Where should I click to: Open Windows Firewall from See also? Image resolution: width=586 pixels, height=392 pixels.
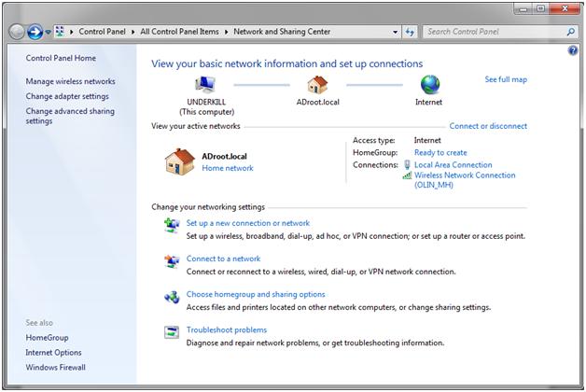coord(57,368)
